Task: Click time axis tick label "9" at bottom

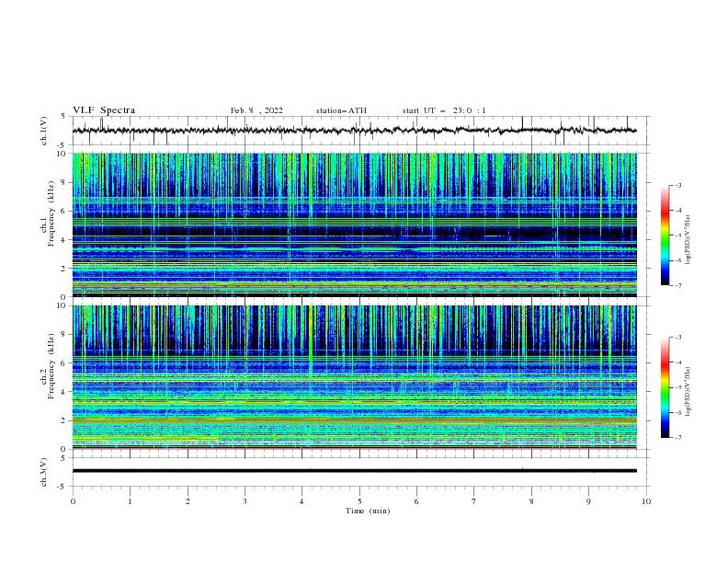Action: (588, 501)
